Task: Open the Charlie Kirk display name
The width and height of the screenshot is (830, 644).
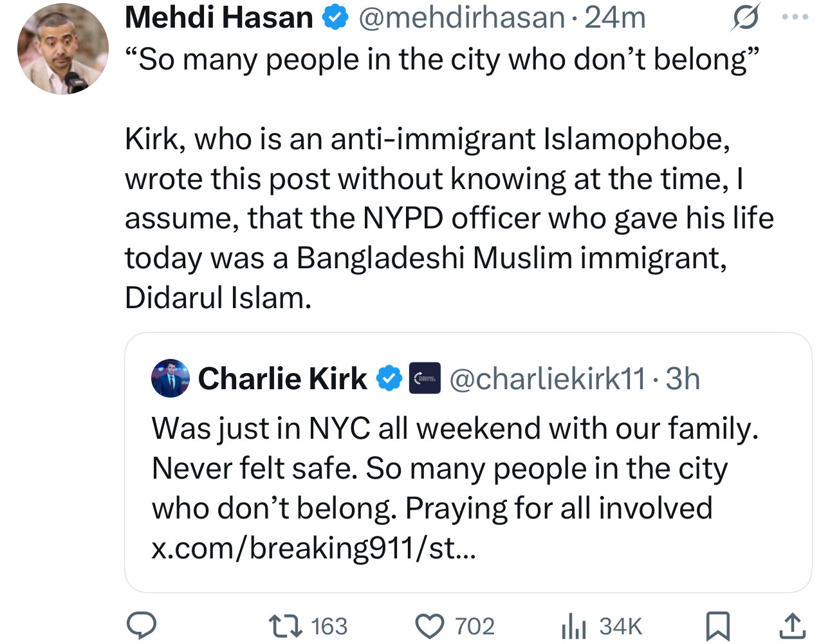Action: tap(282, 378)
